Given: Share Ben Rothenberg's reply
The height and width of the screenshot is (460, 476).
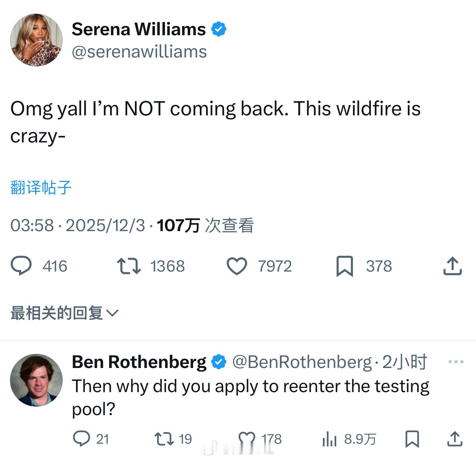Looking at the screenshot, I should [x=454, y=439].
